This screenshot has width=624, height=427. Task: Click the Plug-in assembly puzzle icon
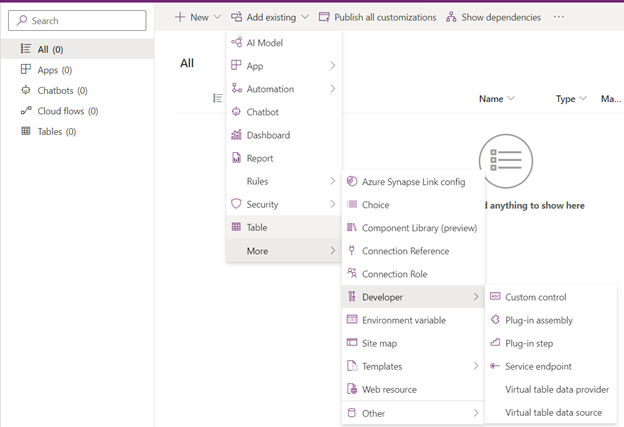click(495, 320)
